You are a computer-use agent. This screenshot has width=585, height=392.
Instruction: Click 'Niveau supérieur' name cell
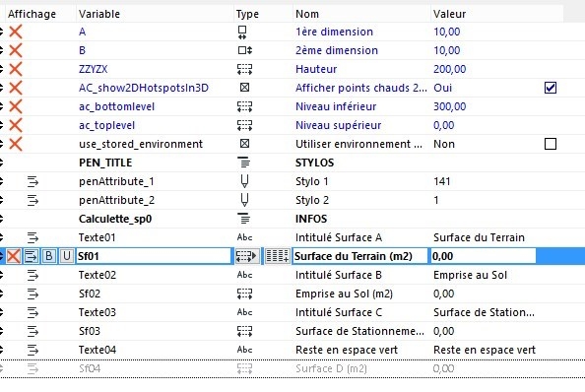(339, 125)
